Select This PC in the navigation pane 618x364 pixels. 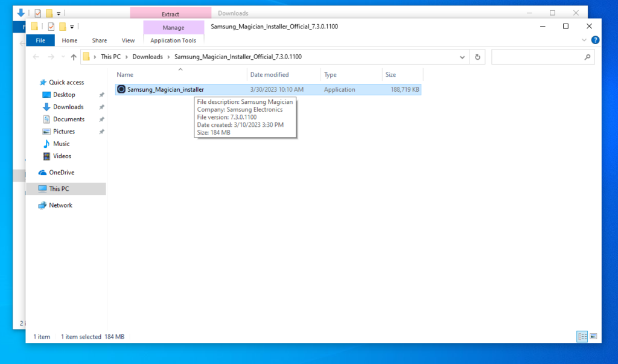(59, 188)
